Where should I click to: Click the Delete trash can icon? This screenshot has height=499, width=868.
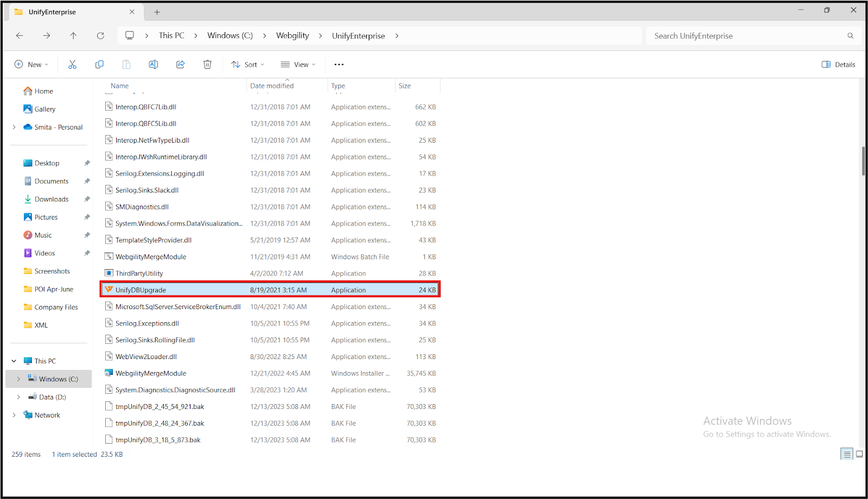[207, 65]
